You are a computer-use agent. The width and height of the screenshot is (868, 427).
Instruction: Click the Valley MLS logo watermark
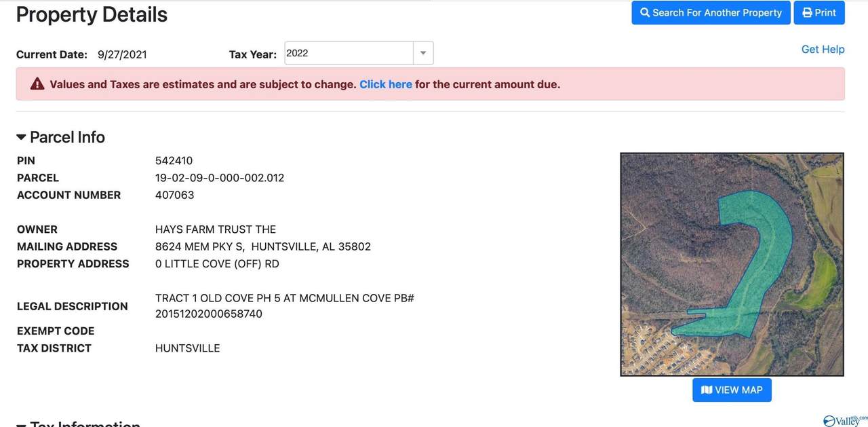[x=845, y=420]
